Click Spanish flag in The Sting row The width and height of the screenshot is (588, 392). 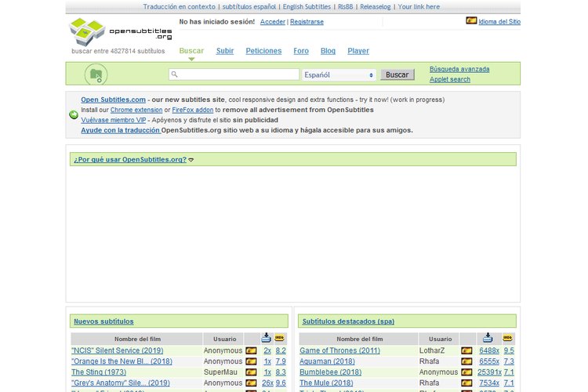click(x=251, y=372)
